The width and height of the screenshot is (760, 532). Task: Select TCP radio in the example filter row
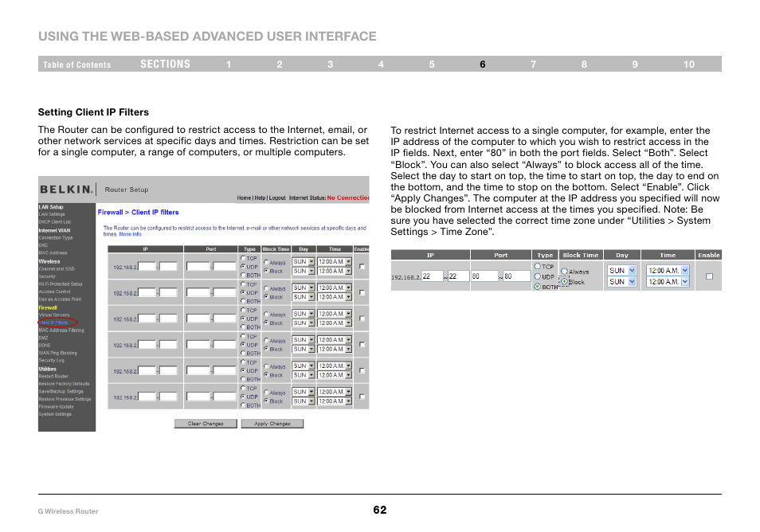pyautogui.click(x=538, y=266)
